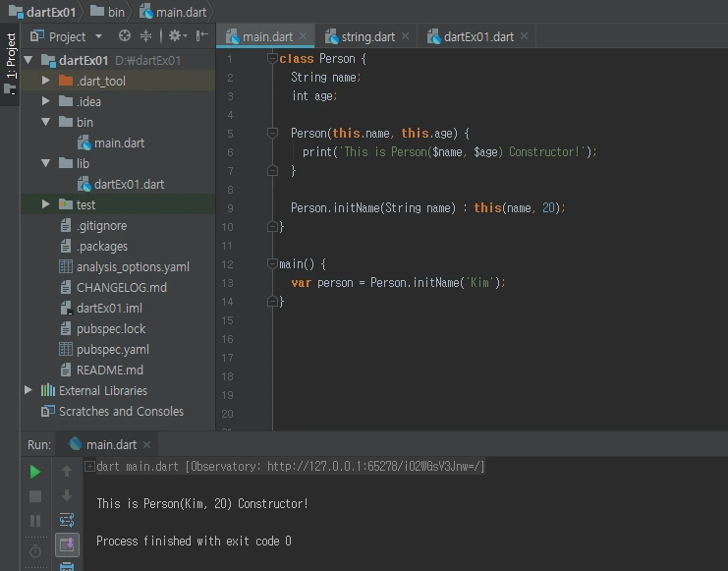Collapse the dartEx01 project root
The image size is (728, 571).
tap(28, 60)
